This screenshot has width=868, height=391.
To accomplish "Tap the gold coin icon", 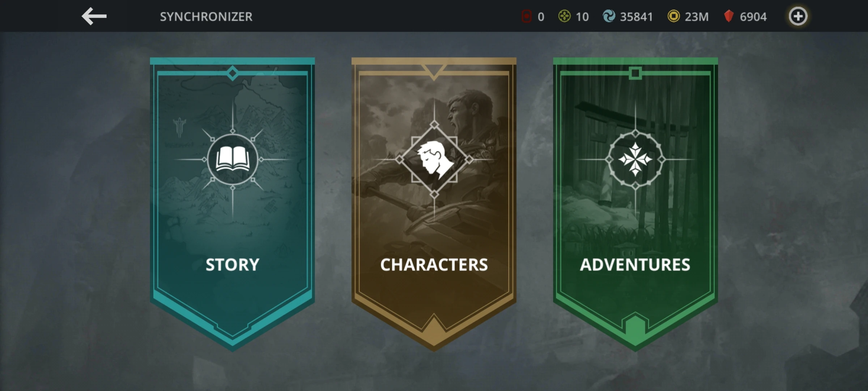I will [x=673, y=16].
